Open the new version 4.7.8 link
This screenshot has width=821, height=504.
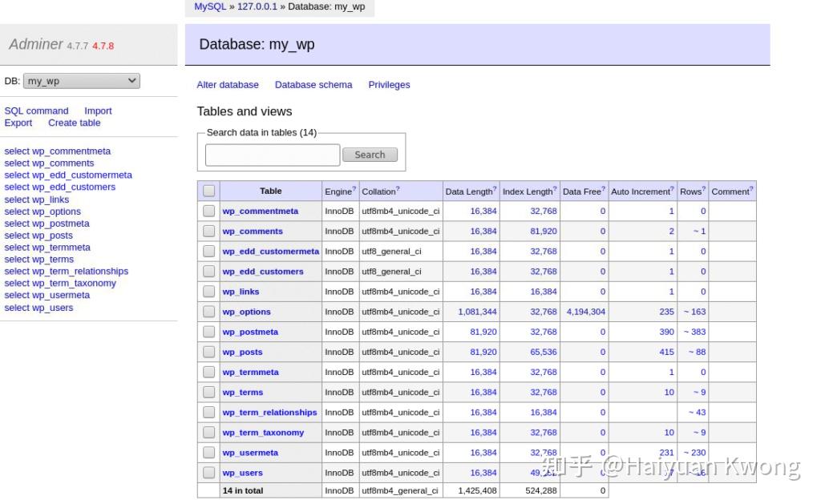pyautogui.click(x=103, y=46)
